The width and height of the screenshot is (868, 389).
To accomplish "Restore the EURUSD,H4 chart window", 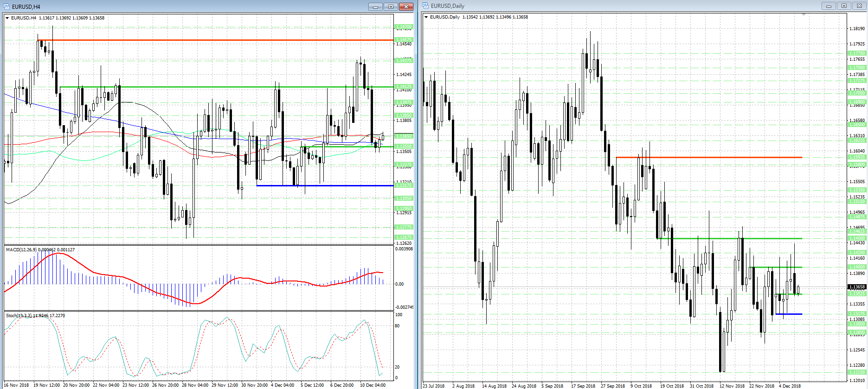I will coord(391,6).
